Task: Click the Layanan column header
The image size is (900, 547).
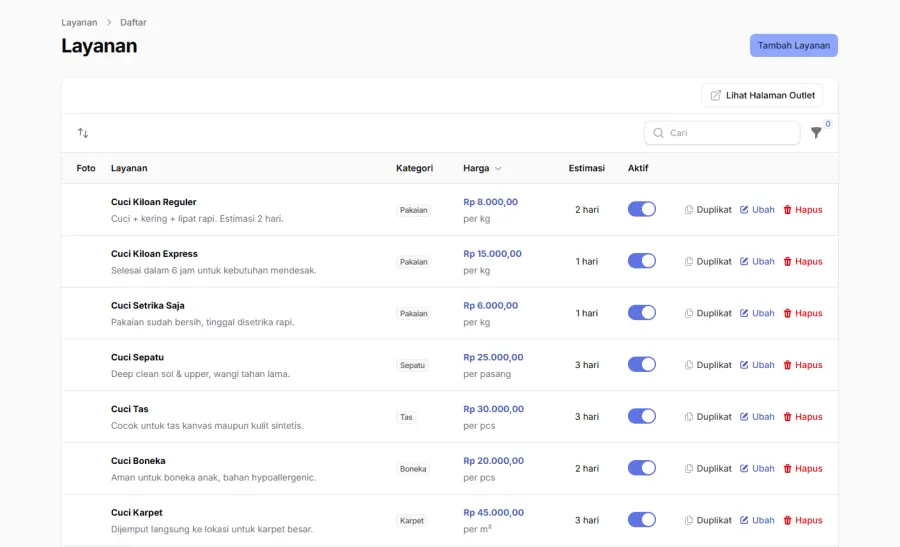Action: (129, 168)
